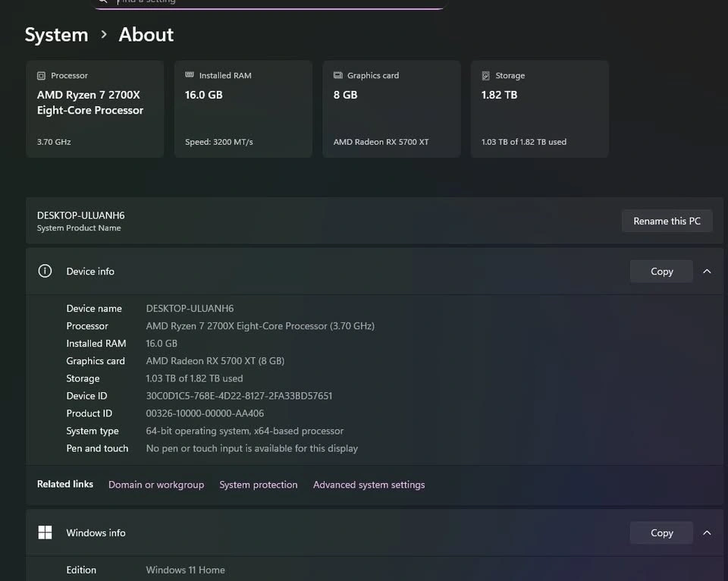Viewport: 728px width, 581px height.
Task: Click the 3.70 GHz text on the Processor card
Action: (54, 142)
